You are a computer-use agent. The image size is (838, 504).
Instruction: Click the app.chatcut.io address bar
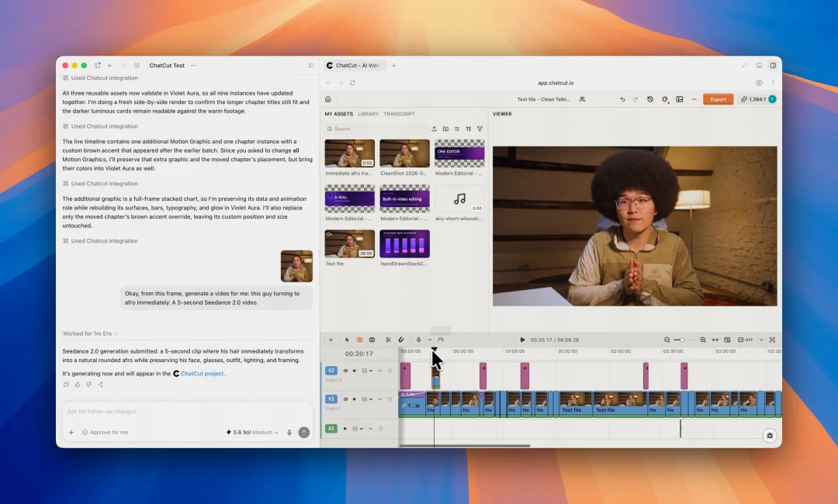click(556, 83)
